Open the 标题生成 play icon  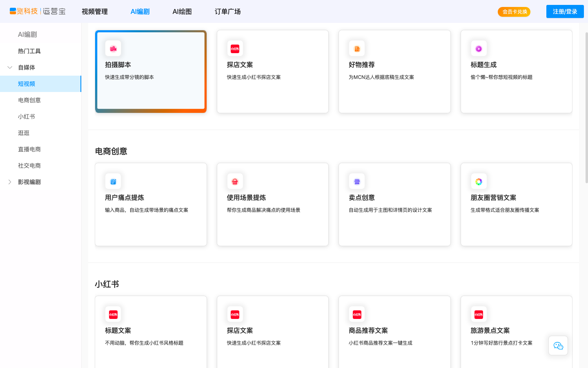point(479,48)
